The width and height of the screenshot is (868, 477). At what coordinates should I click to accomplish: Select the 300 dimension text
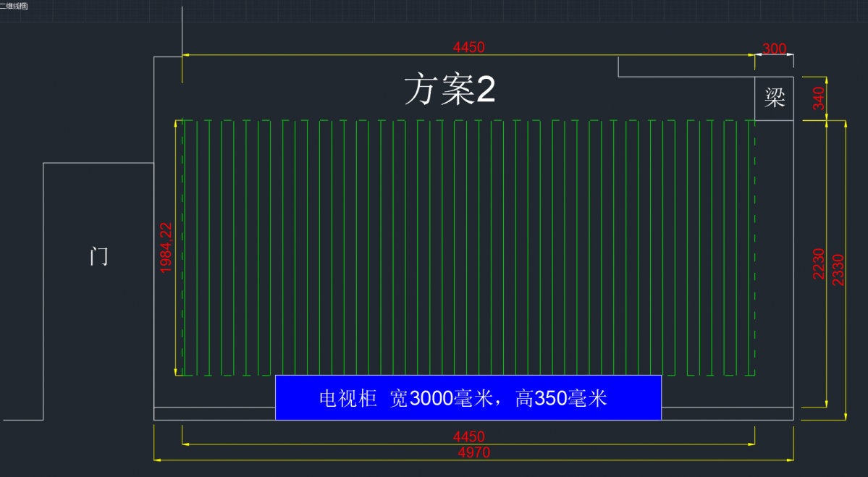pyautogui.click(x=774, y=49)
